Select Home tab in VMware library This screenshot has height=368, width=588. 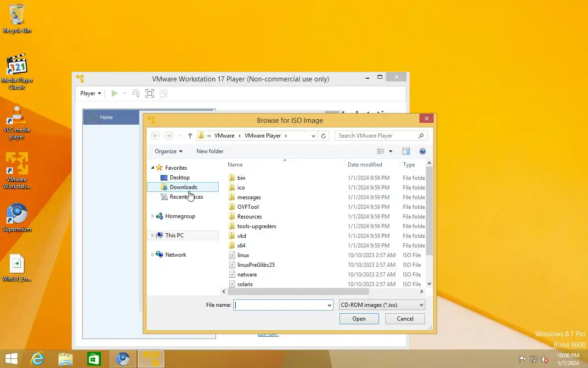(111, 117)
